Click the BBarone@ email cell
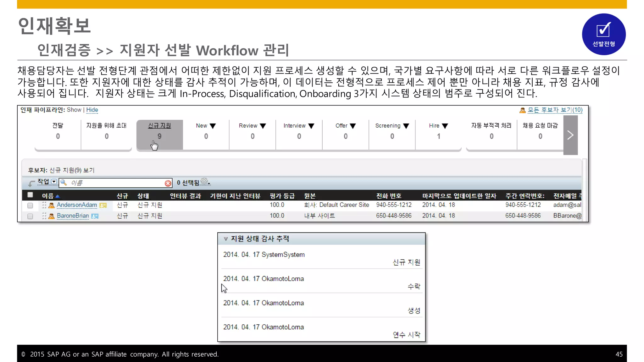This screenshot has width=644, height=362. point(567,216)
